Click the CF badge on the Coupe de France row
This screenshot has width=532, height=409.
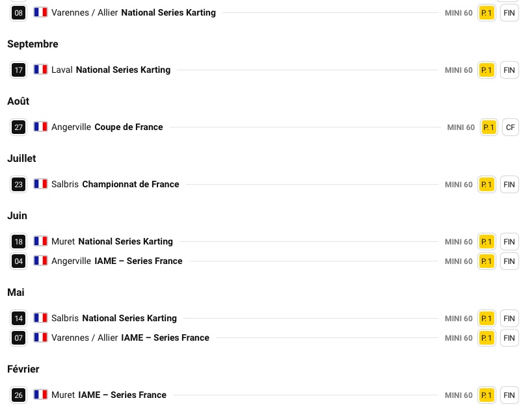coord(511,127)
